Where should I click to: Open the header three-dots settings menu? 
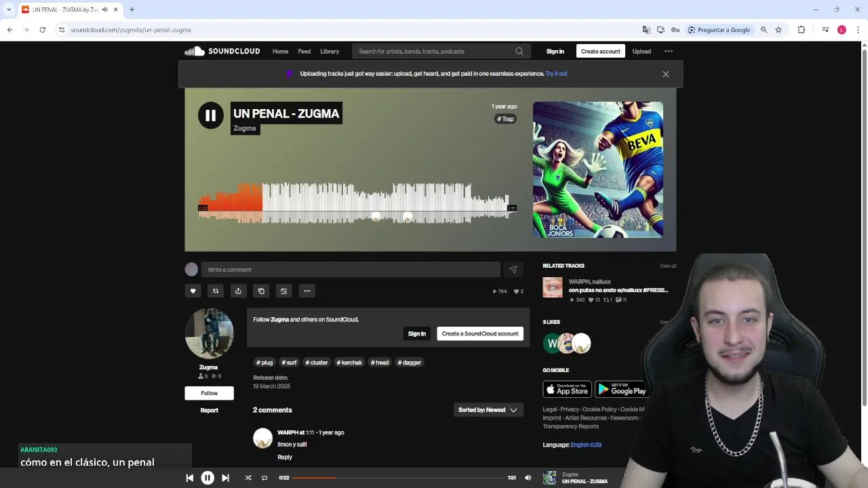[669, 52]
